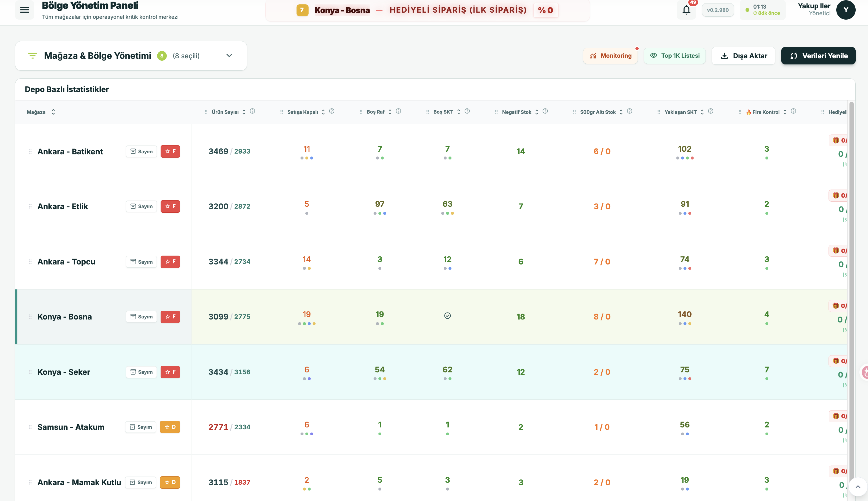Click the D grade badge for Ankara - Mamak Kutlu
The image size is (868, 501).
click(x=170, y=482)
